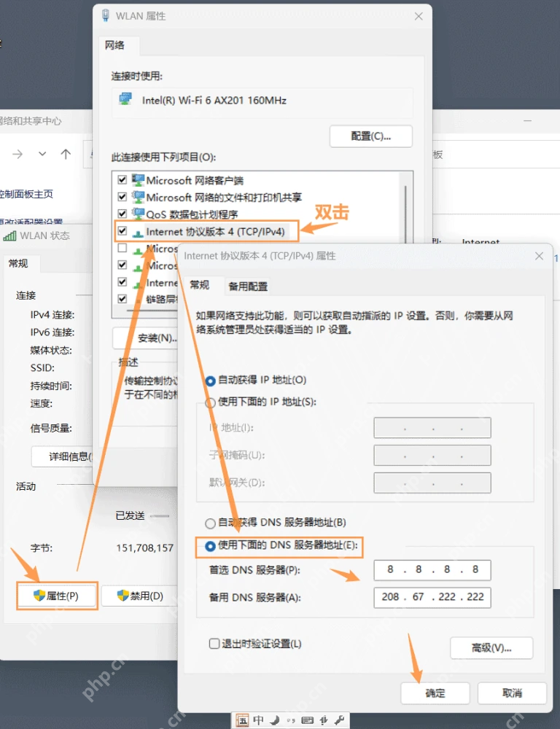The image size is (560, 729).
Task: Click bytes value 151,708,157
Action: click(x=144, y=548)
